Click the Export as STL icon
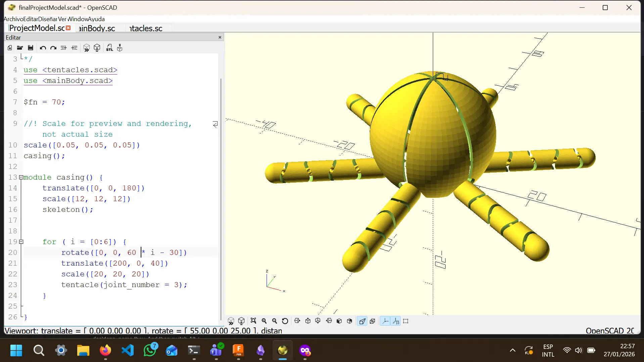Image resolution: width=644 pixels, height=362 pixels. [109, 48]
